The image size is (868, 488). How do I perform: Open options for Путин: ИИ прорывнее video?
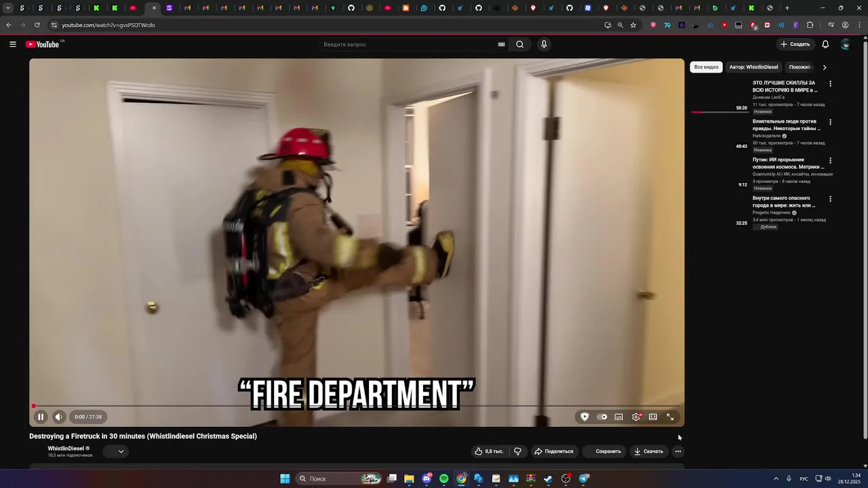[830, 161]
